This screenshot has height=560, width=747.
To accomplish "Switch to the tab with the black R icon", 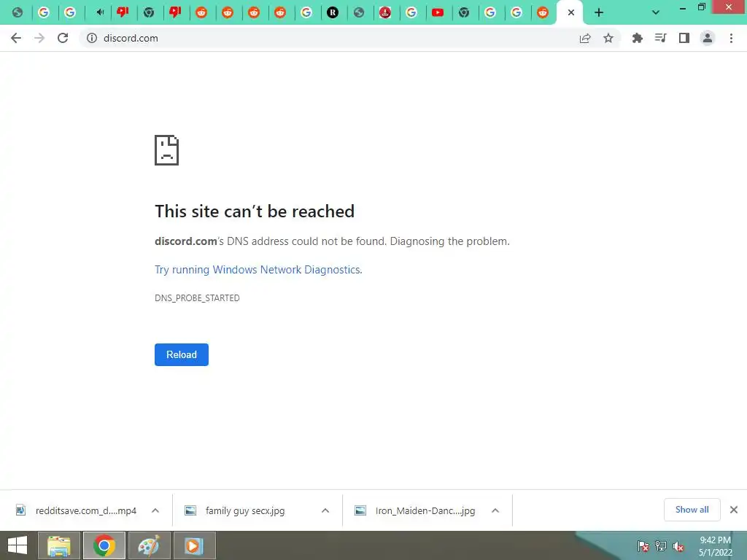I will click(x=333, y=12).
